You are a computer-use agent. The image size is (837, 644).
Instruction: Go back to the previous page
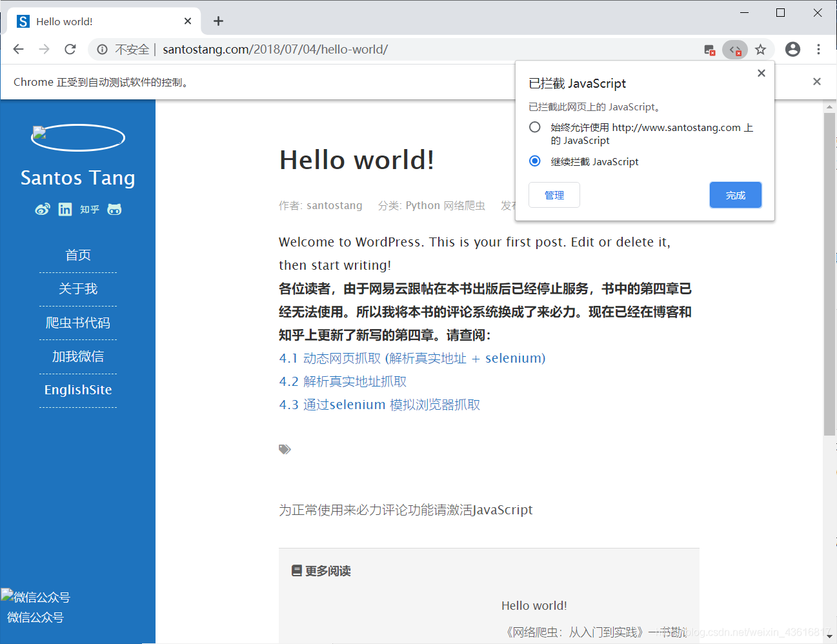coord(18,49)
